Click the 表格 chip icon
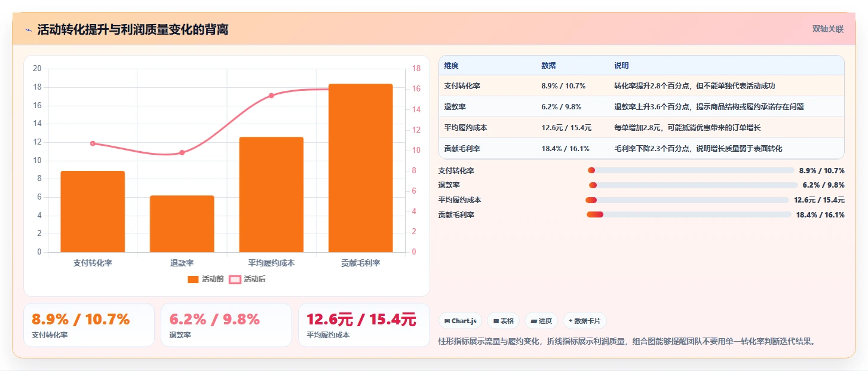The width and height of the screenshot is (868, 371). [496, 321]
